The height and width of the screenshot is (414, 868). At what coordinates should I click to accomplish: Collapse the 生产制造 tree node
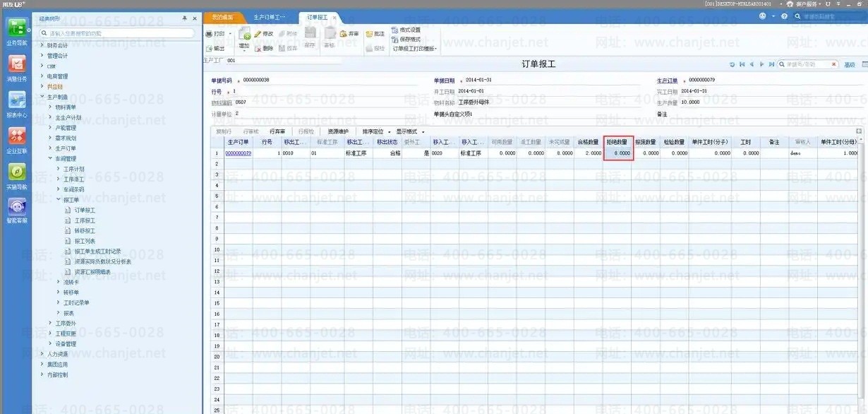[42, 97]
